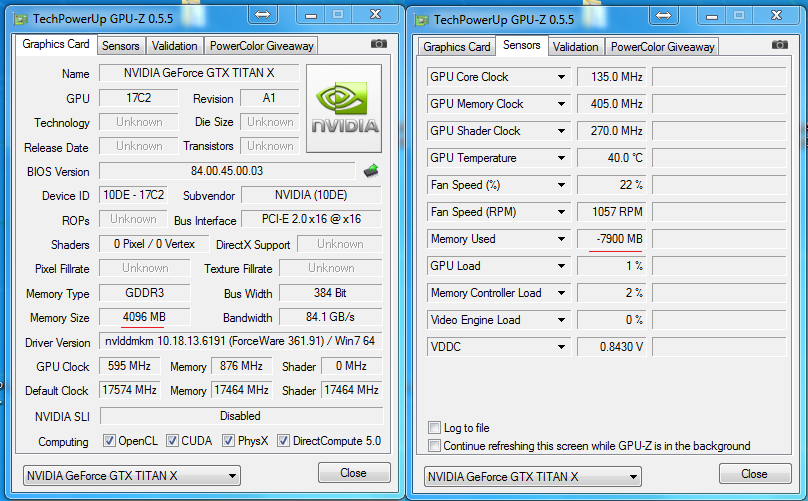This screenshot has width=808, height=501.
Task: Minimize the left GPU-Z window
Action: pos(311,15)
